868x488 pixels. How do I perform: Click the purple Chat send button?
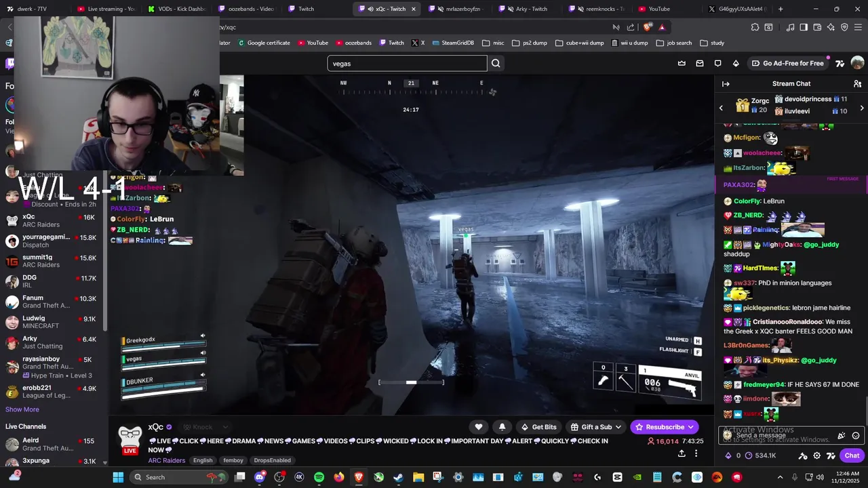coord(852,455)
